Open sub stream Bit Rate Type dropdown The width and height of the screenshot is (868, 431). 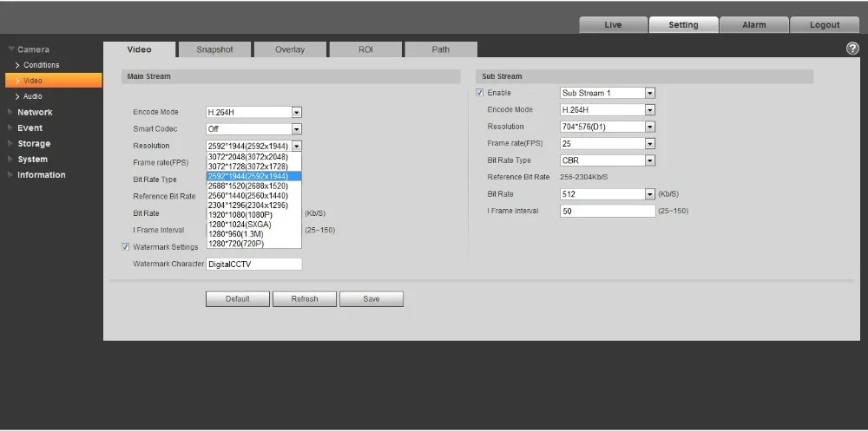(608, 160)
